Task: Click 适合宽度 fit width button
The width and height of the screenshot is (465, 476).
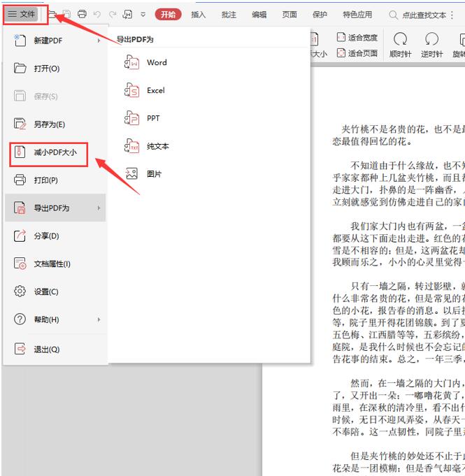Action: point(357,37)
